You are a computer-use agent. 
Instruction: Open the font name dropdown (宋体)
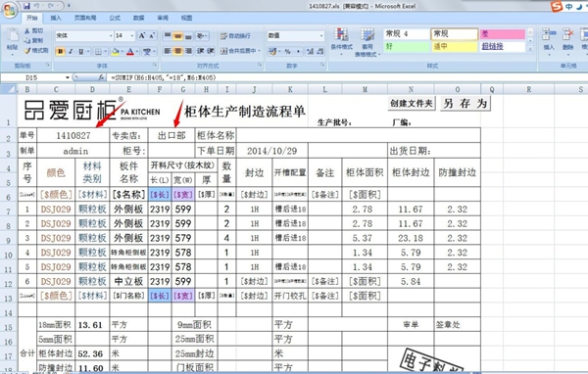click(x=111, y=35)
